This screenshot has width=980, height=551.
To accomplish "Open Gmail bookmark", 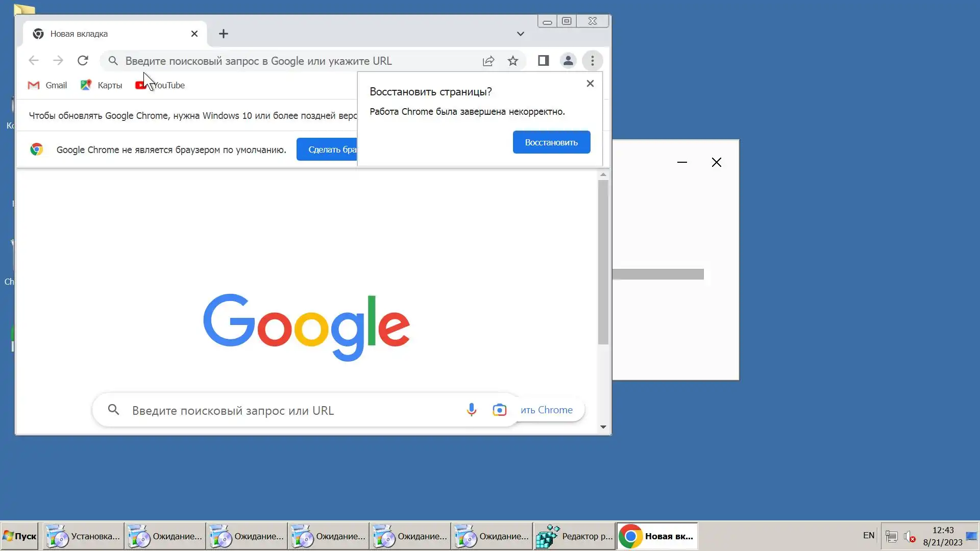I will tap(47, 85).
